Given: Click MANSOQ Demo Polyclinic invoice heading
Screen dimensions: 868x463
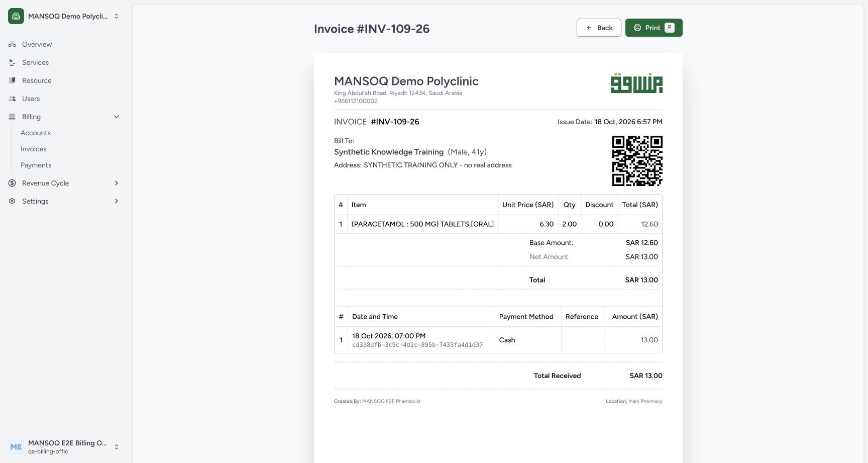Looking at the screenshot, I should (x=406, y=81).
